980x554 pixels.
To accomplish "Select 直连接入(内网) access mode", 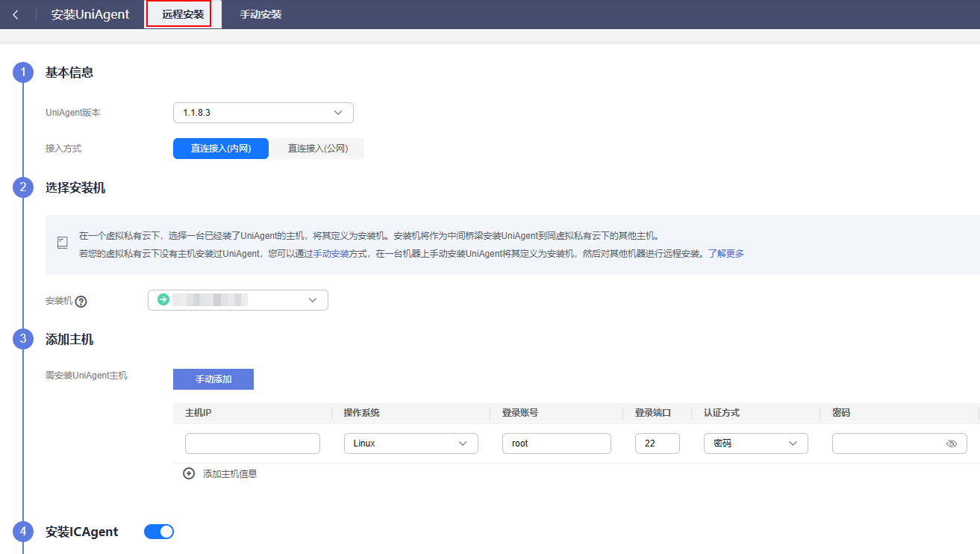I will coord(220,149).
